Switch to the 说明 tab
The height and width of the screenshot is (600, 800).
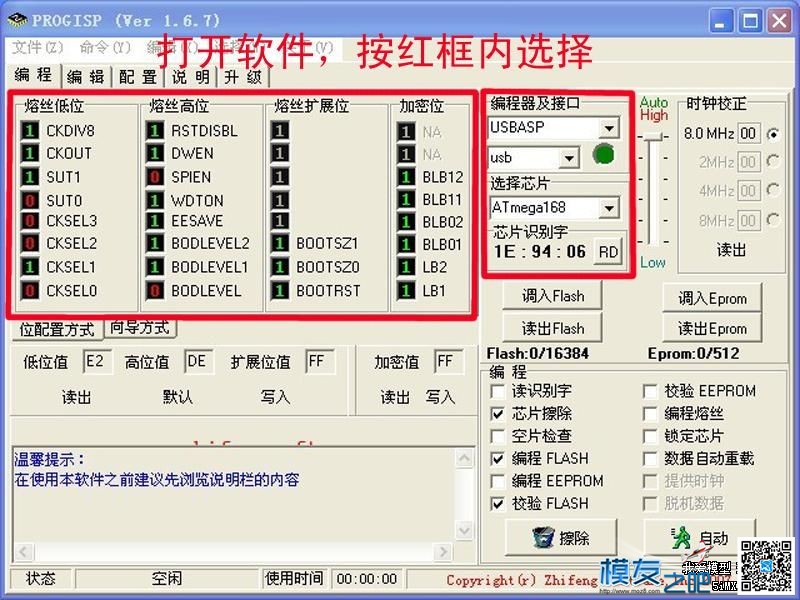click(x=191, y=77)
